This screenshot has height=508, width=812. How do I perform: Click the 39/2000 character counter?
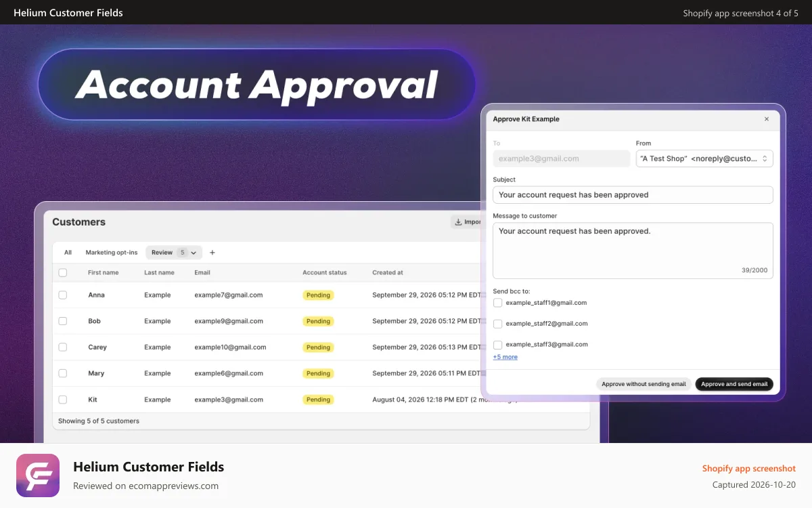[x=754, y=270]
